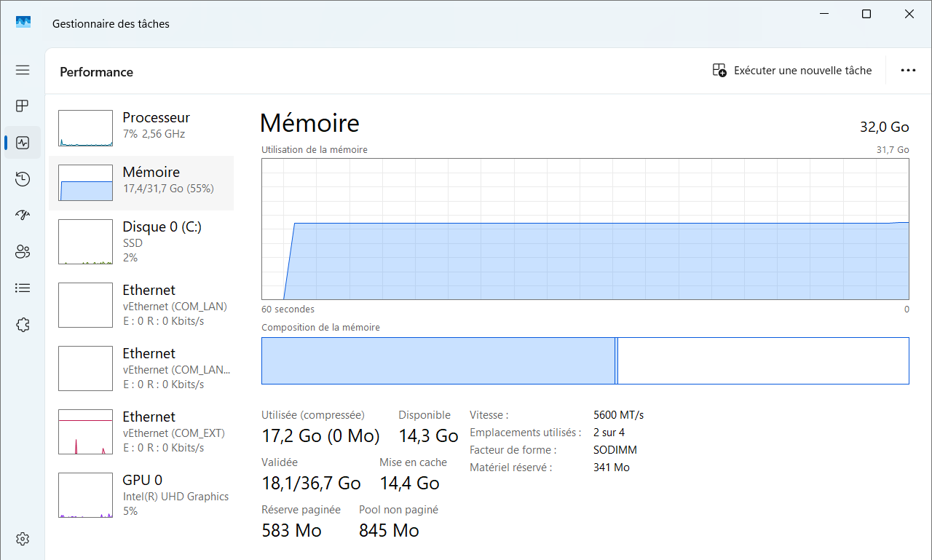Select the Performance page icon
This screenshot has width=932, height=560.
click(23, 143)
